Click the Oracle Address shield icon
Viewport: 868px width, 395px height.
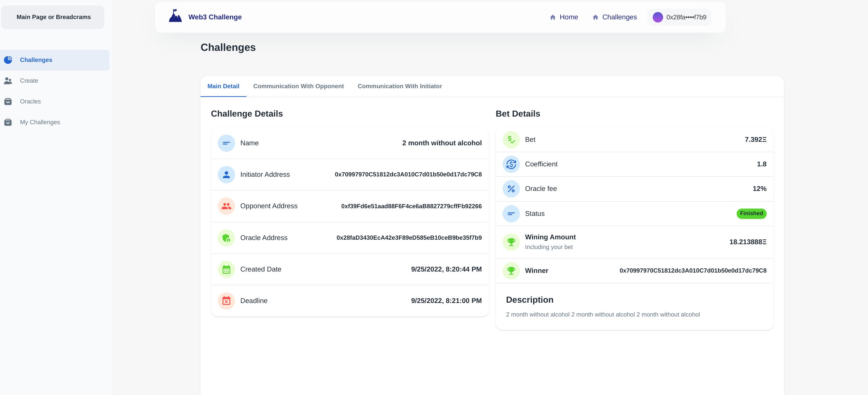pyautogui.click(x=226, y=238)
